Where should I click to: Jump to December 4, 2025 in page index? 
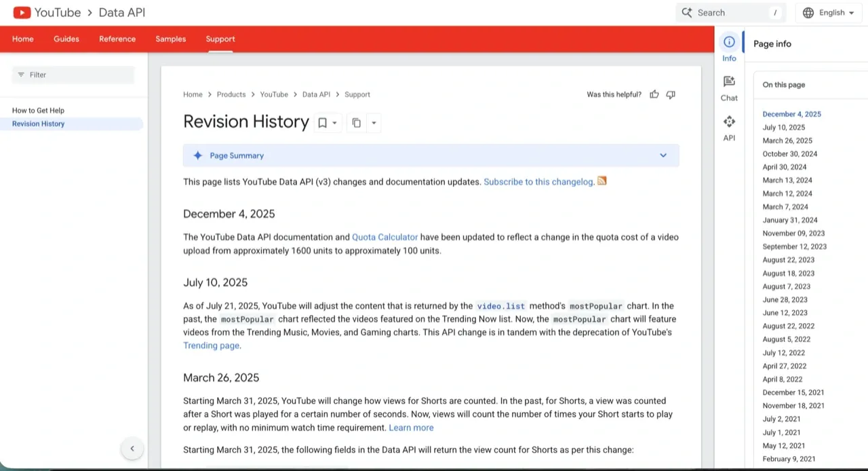coord(791,114)
